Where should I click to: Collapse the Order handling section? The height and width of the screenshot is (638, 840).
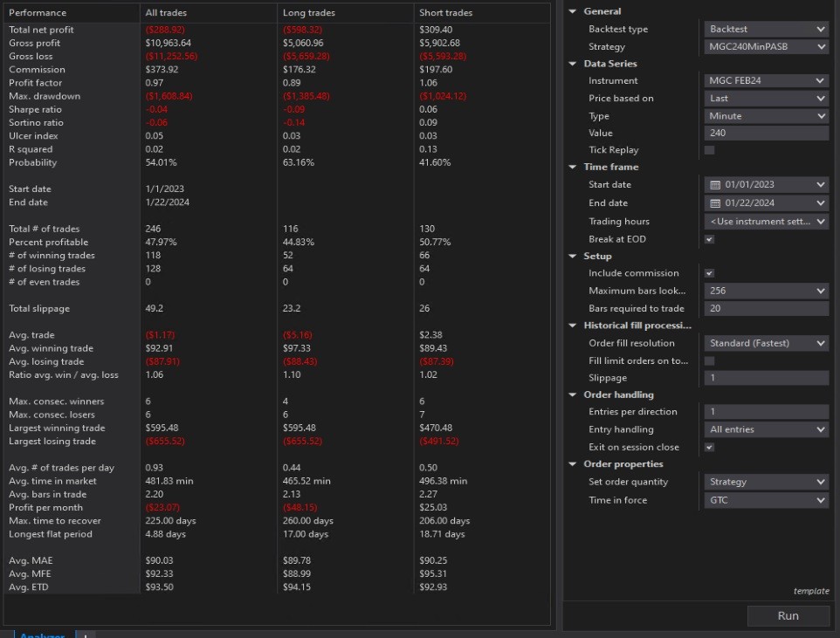pyautogui.click(x=573, y=394)
